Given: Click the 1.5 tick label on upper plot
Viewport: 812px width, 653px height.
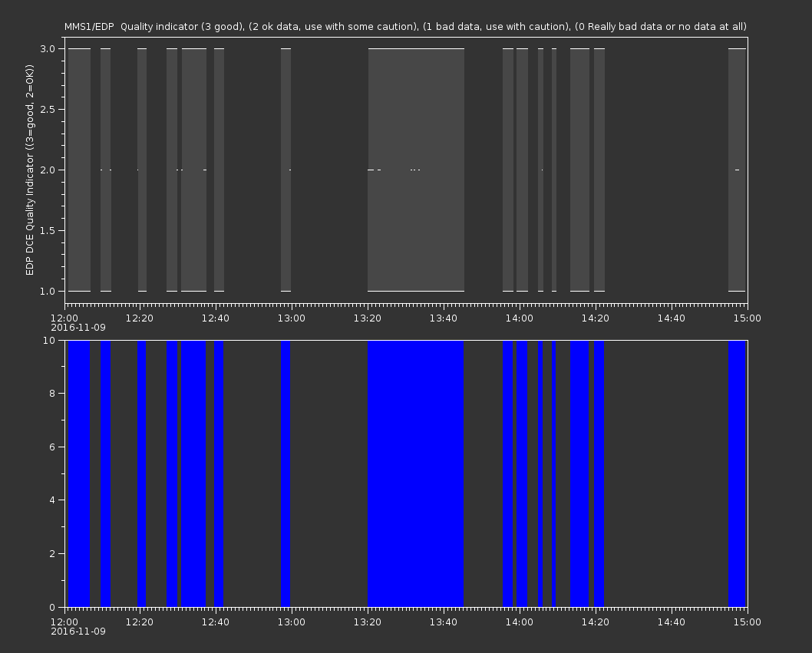Looking at the screenshot, I should [48, 230].
